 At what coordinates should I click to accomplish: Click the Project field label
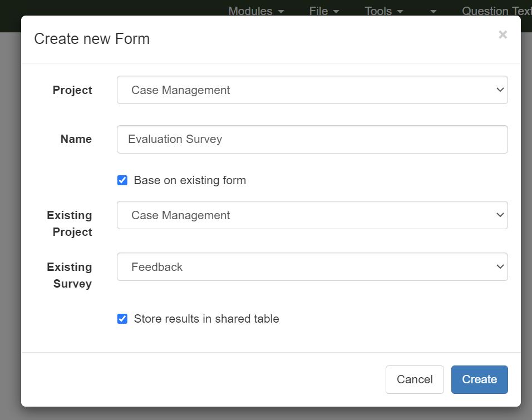[x=72, y=90]
